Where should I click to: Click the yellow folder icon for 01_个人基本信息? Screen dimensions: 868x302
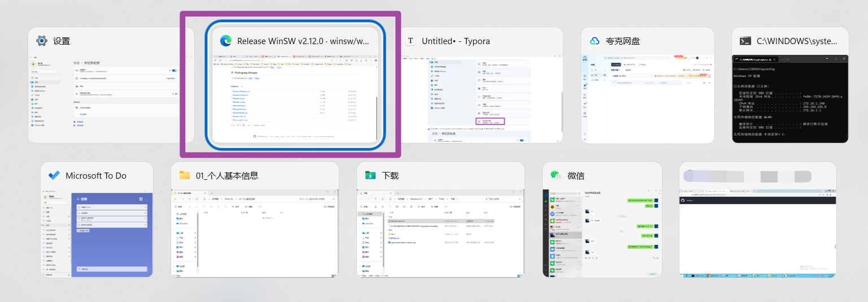(185, 175)
